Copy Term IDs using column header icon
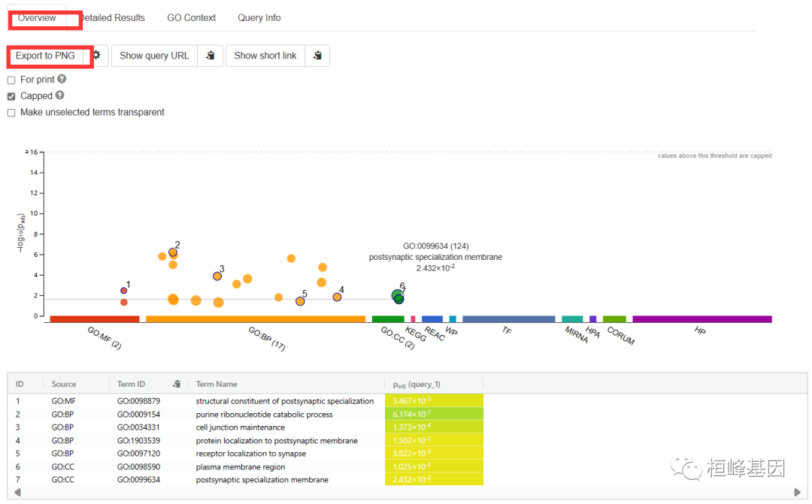The height and width of the screenshot is (504, 812). coord(177,384)
